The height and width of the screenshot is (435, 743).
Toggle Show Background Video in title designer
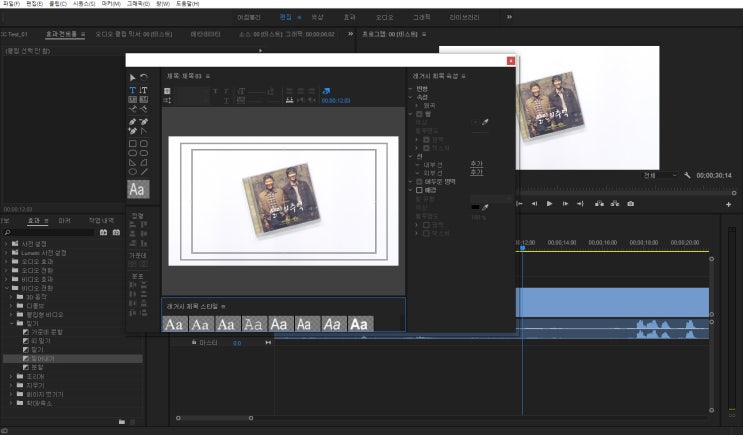pos(326,91)
